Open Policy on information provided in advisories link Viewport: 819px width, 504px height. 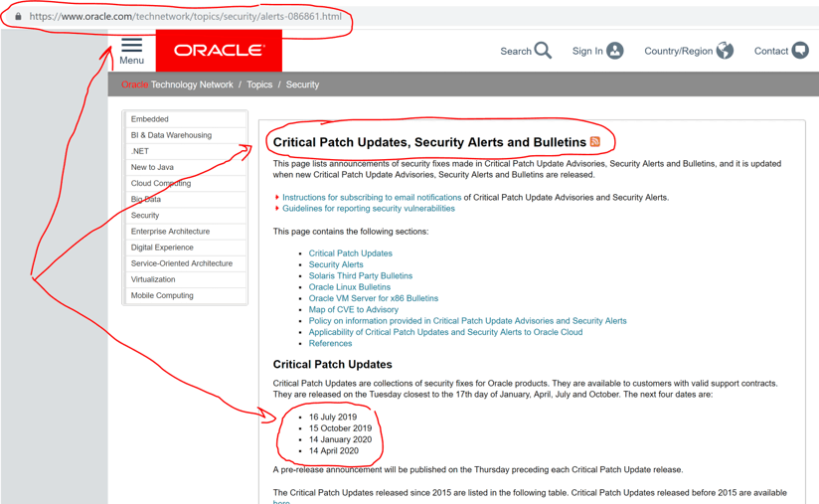pyautogui.click(x=467, y=321)
